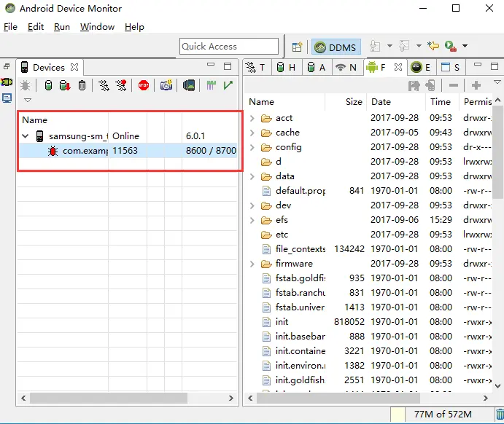Expand the acct folder
Screen dimensions: 504x424
pos(252,118)
